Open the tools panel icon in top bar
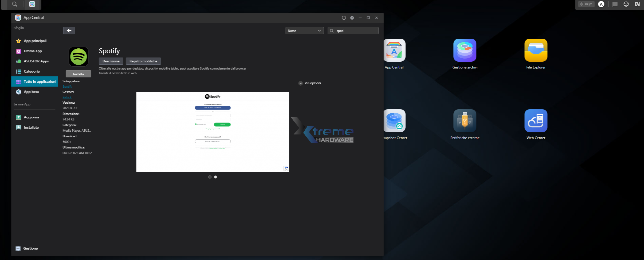 [x=637, y=4]
